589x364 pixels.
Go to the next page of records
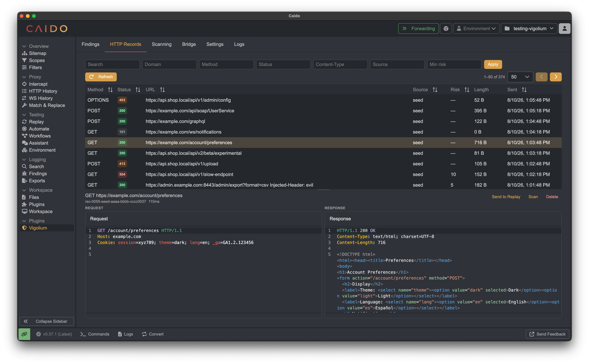coord(556,77)
